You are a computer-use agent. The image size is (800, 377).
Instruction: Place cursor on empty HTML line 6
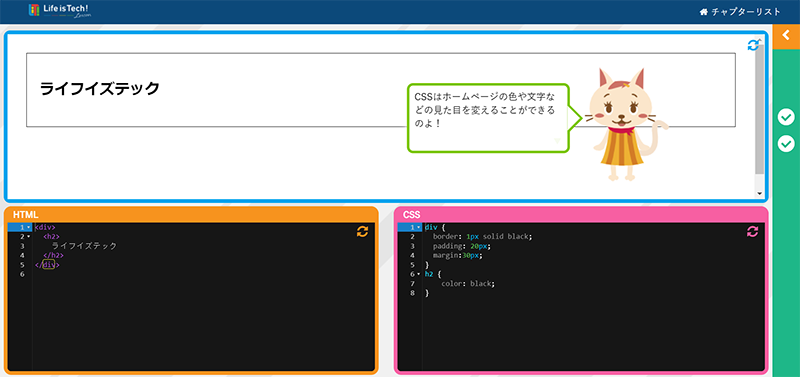pos(204,274)
